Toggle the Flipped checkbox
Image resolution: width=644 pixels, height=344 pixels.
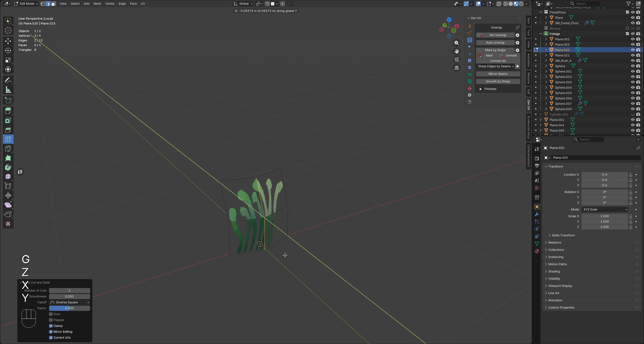(x=51, y=320)
